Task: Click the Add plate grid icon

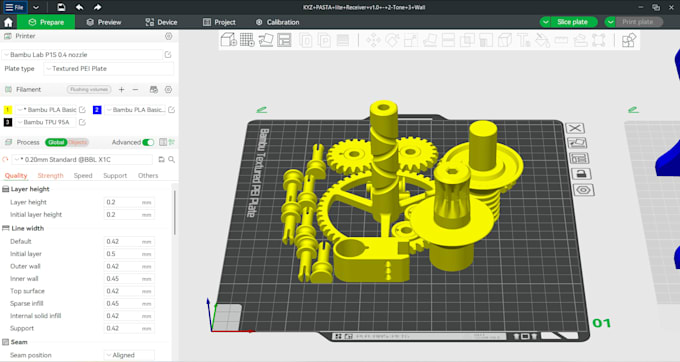Action: pos(247,40)
